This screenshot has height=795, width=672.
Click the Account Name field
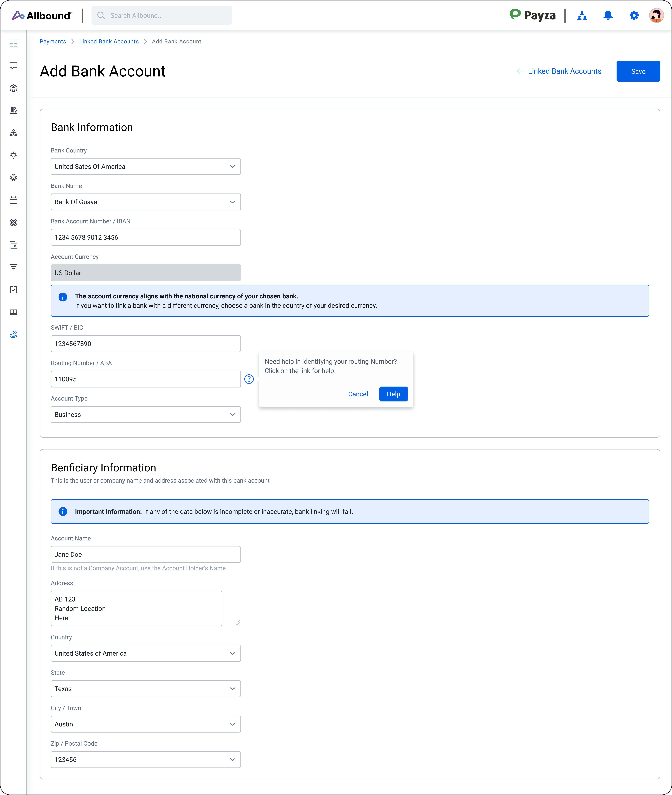(146, 555)
